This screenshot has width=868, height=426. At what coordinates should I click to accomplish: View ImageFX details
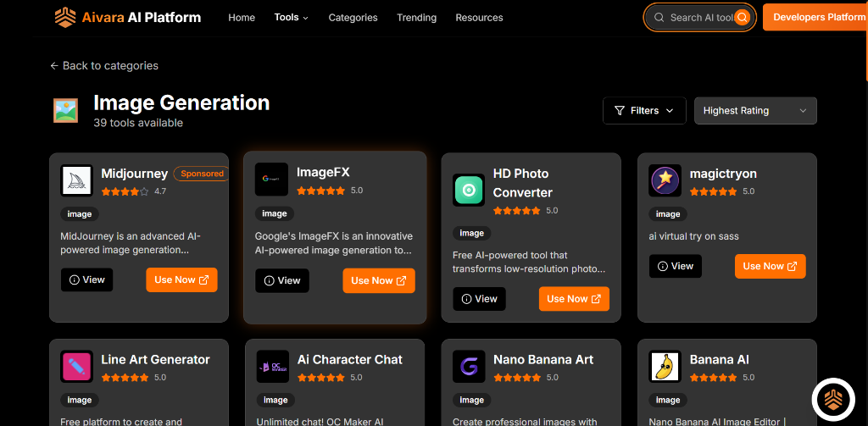[281, 280]
